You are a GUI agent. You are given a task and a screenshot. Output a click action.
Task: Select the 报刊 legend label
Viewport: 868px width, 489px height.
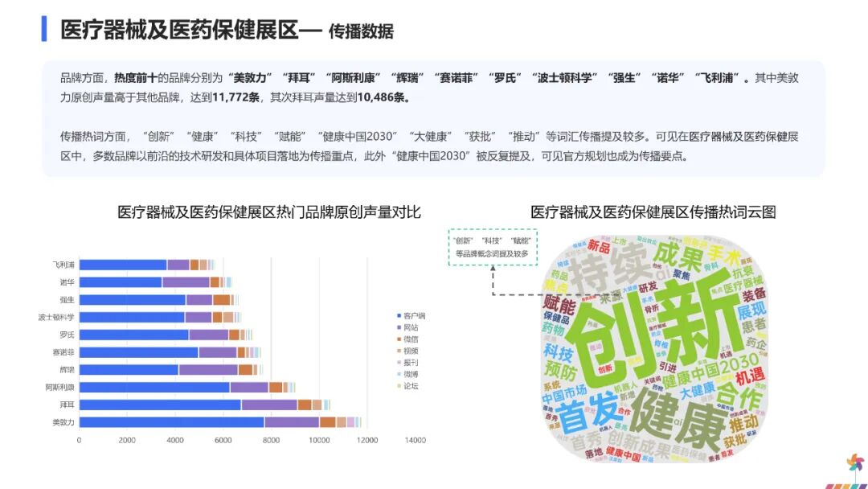(x=411, y=363)
